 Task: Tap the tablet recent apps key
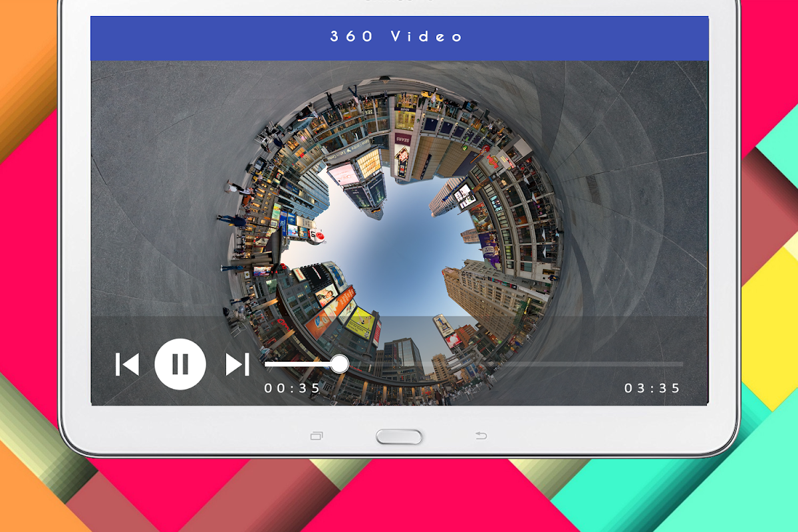click(317, 436)
